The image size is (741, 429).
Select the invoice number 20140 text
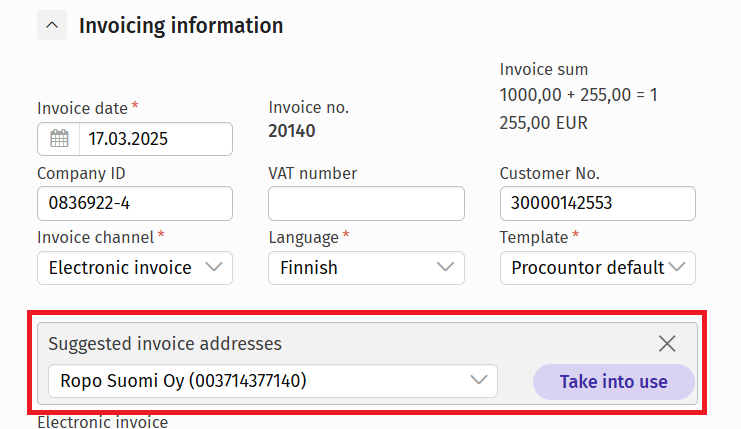coord(292,131)
